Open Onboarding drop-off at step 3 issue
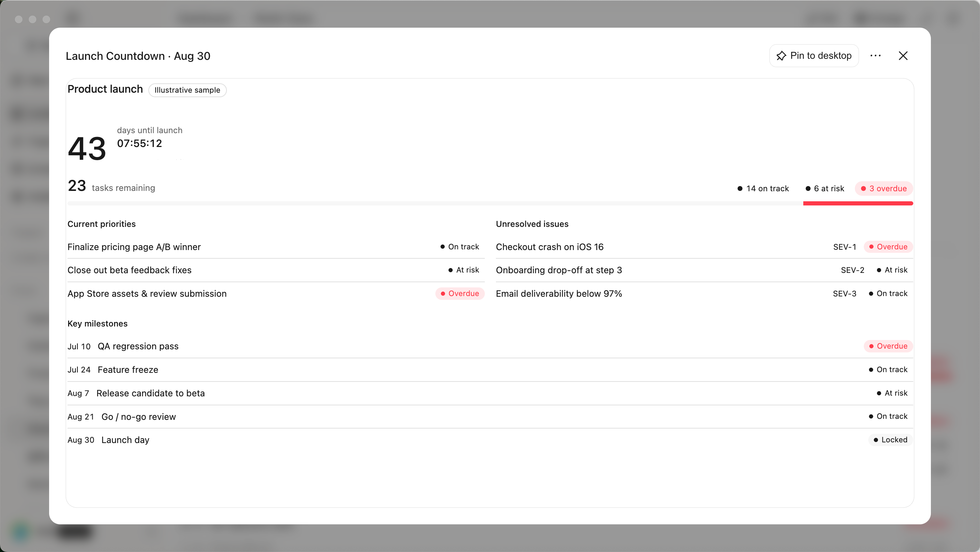This screenshot has height=552, width=980. 704,270
